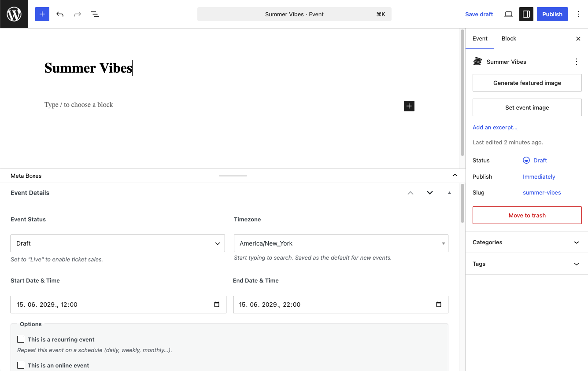The image size is (588, 371).
Task: Click the meta boxes vertical scrollbar
Action: coord(462,204)
